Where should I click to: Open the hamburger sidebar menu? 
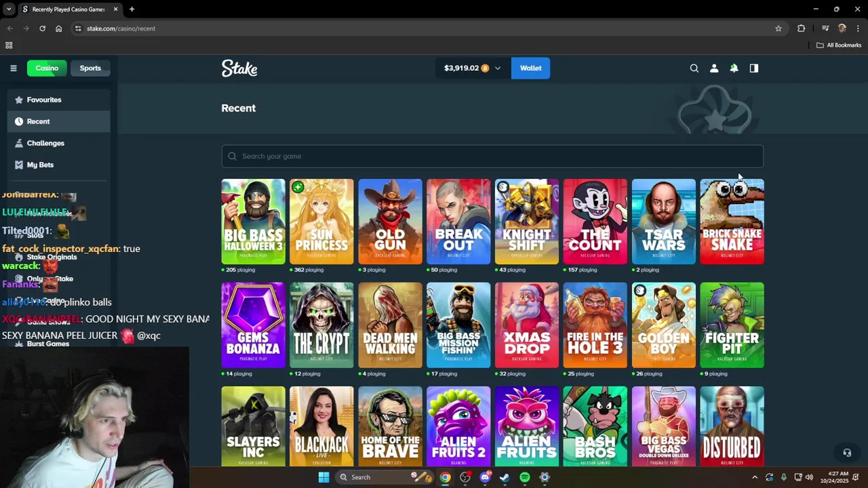tap(13, 68)
